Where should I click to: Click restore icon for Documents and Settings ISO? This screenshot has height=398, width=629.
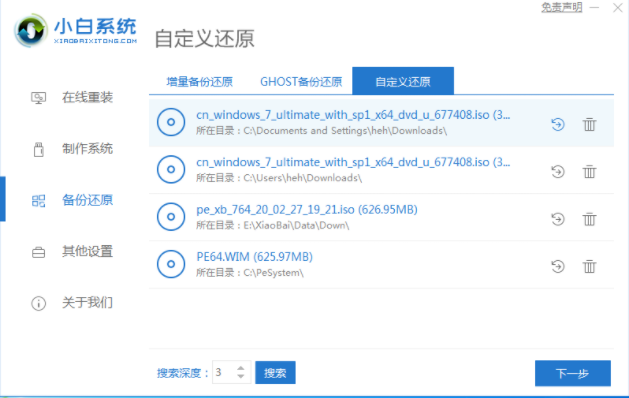coord(558,124)
